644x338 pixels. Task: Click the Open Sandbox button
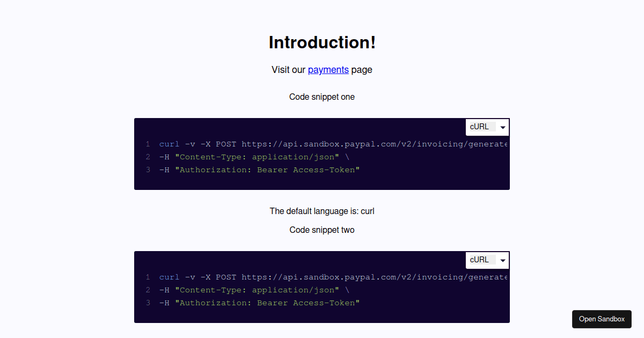(602, 319)
